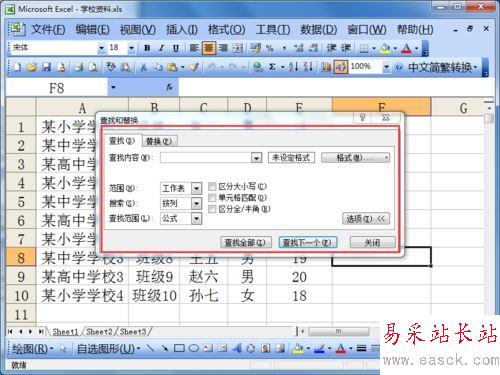
Task: Open the 查找范围 公式 dropdown
Action: [x=196, y=219]
